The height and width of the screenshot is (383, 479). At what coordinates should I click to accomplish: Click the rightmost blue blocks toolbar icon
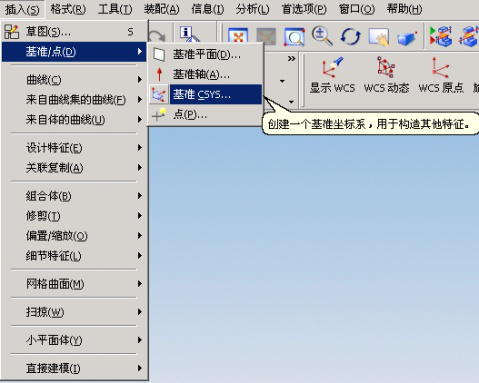click(469, 36)
